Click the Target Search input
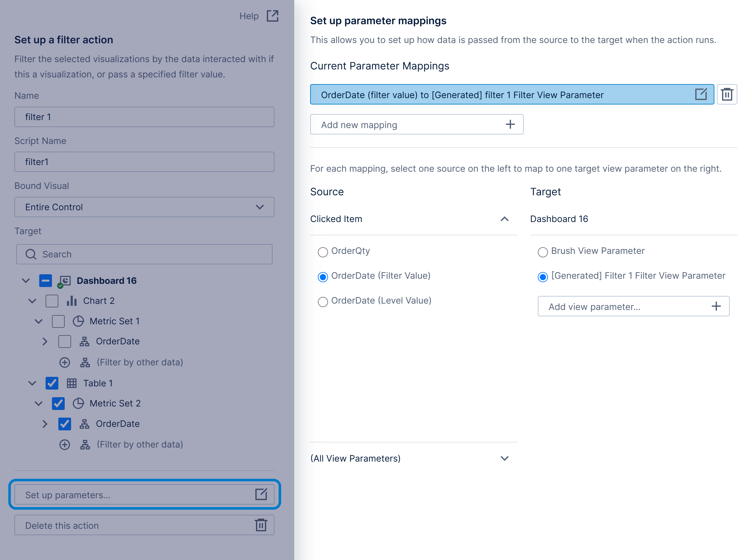This screenshot has height=560, width=752. [144, 254]
